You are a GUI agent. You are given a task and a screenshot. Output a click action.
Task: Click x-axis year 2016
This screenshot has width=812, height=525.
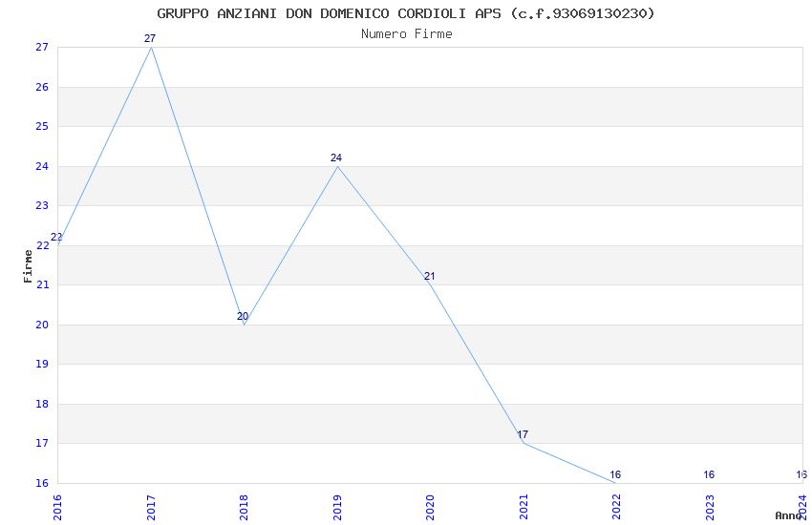pos(57,508)
